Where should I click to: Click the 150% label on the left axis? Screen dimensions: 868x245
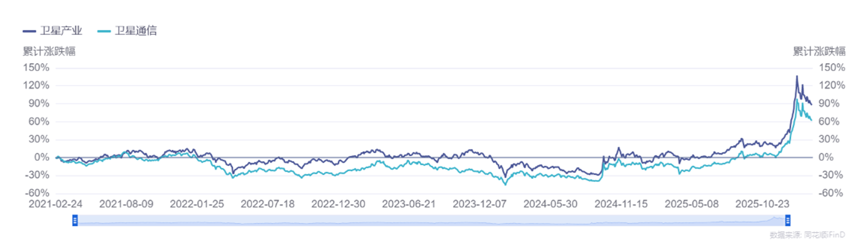(x=36, y=68)
